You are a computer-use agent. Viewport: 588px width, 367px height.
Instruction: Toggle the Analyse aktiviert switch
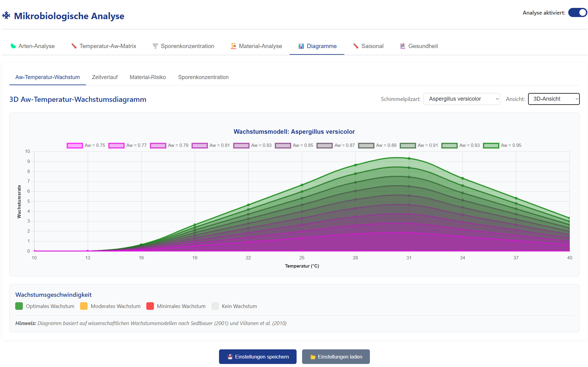tap(577, 13)
